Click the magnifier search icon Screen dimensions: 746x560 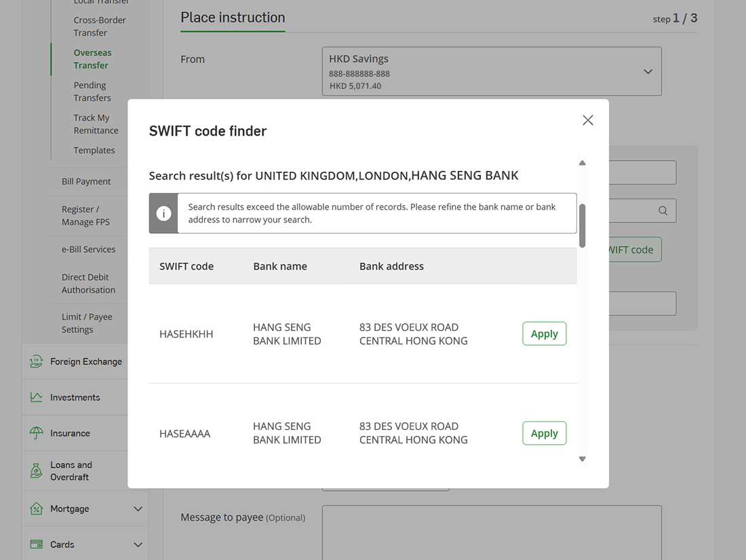[663, 210]
